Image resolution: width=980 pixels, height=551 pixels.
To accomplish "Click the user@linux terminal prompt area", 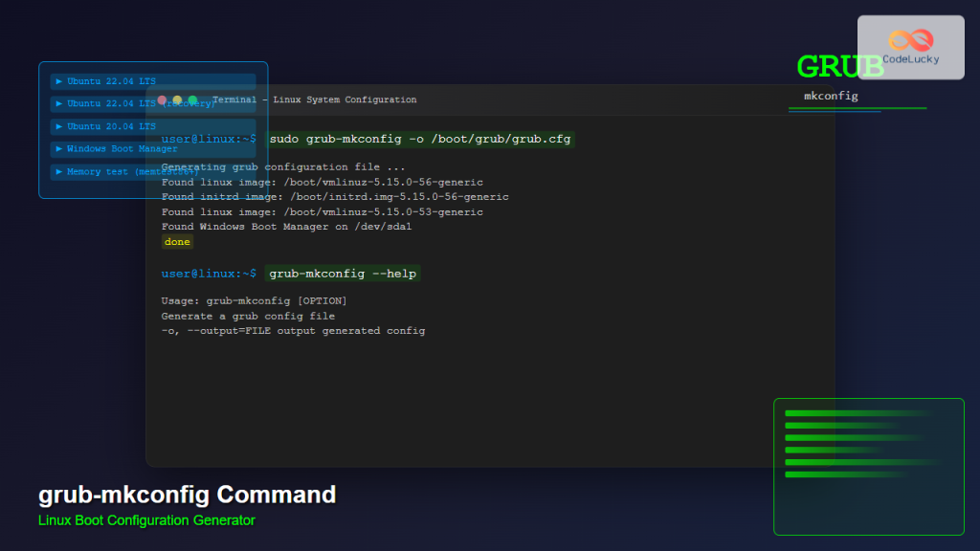I will (x=207, y=139).
